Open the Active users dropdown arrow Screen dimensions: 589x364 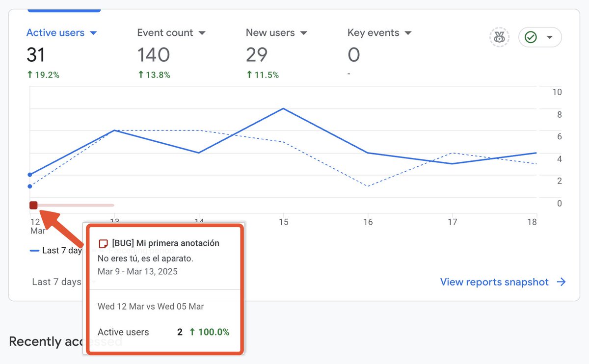(93, 33)
